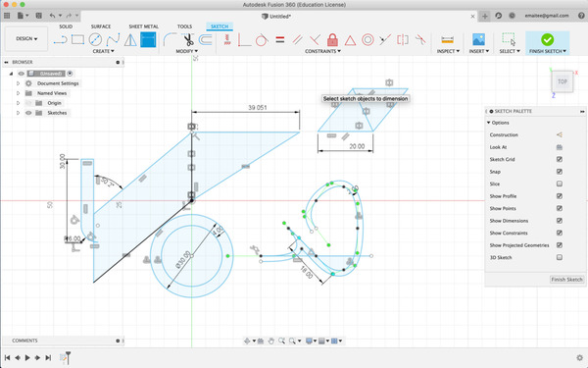Select the Fillet modify tool
Screen dimensions: 588x368
click(x=170, y=39)
